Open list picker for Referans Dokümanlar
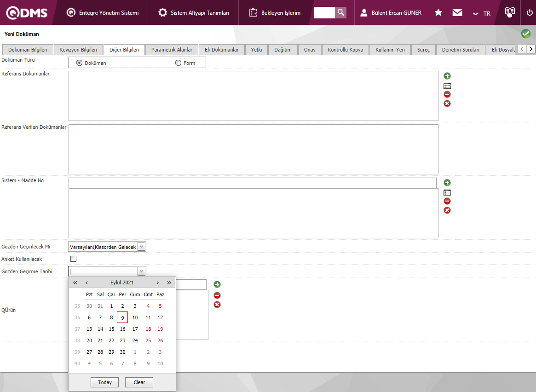This screenshot has height=392, width=536. coord(447,86)
